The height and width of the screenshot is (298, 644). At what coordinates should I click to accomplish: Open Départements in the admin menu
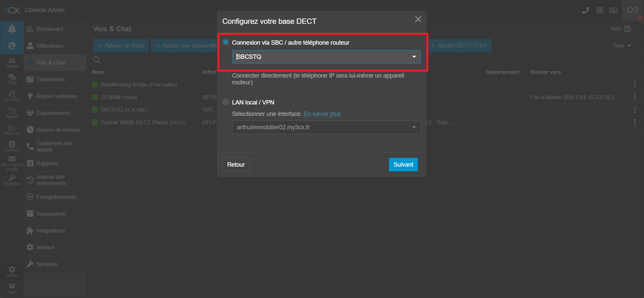click(x=55, y=113)
